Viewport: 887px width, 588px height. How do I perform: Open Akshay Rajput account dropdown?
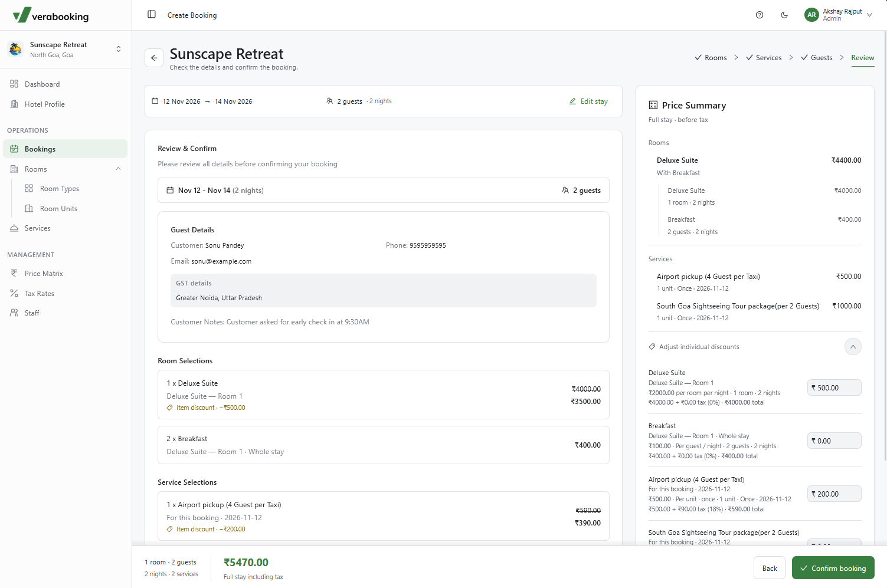pos(839,15)
